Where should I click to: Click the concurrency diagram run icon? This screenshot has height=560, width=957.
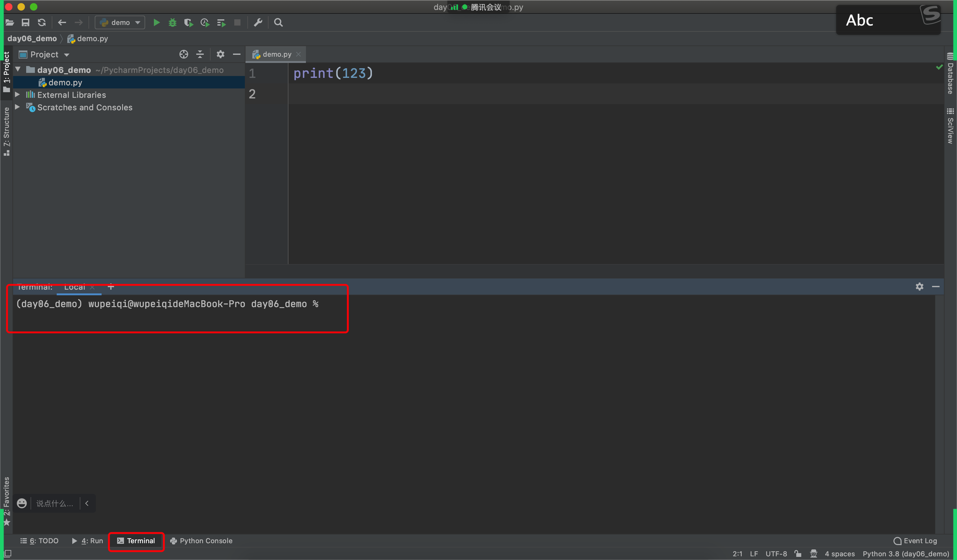221,22
